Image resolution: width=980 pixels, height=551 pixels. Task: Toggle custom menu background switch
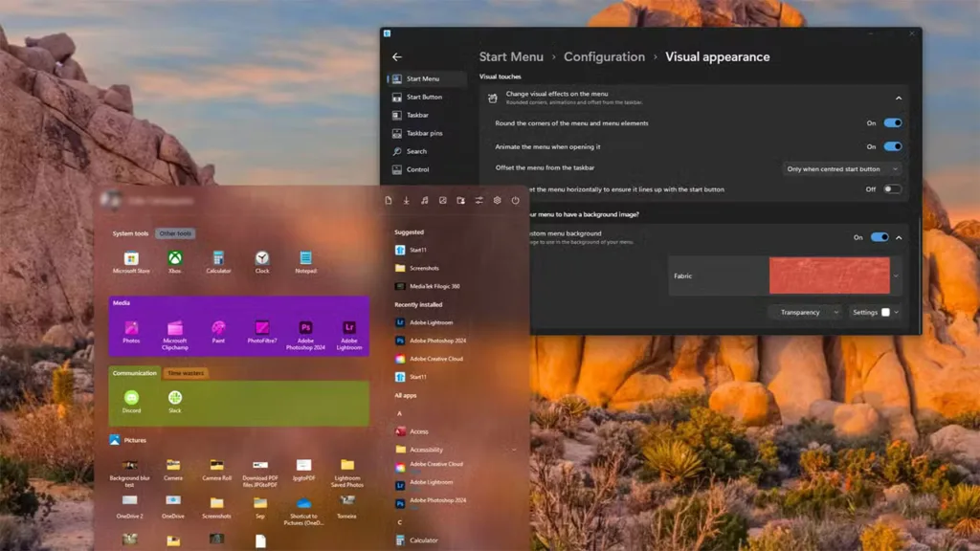880,237
